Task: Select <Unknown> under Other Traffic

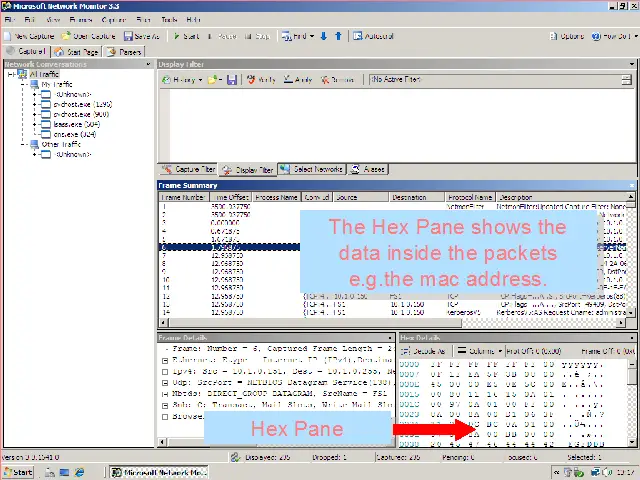Action: tap(73, 154)
